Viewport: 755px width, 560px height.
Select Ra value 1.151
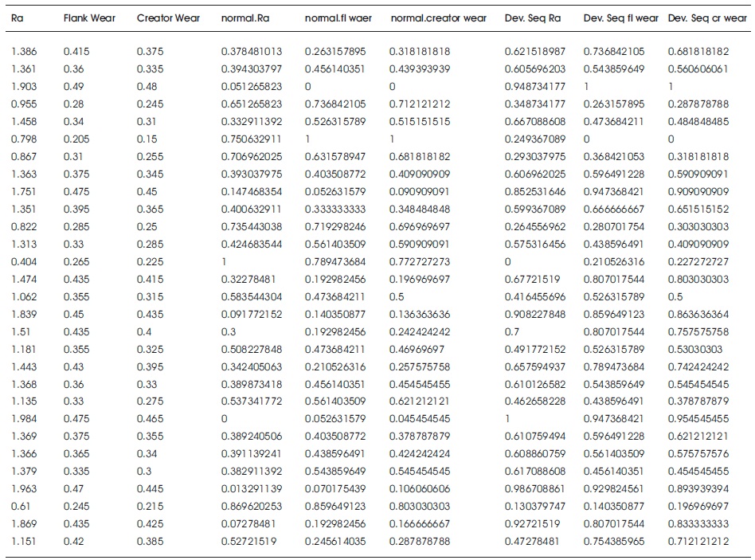coord(24,541)
